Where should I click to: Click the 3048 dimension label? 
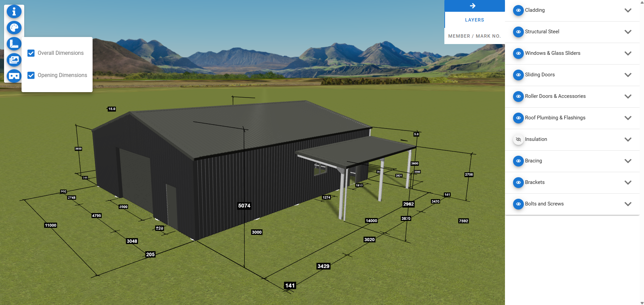[132, 241]
